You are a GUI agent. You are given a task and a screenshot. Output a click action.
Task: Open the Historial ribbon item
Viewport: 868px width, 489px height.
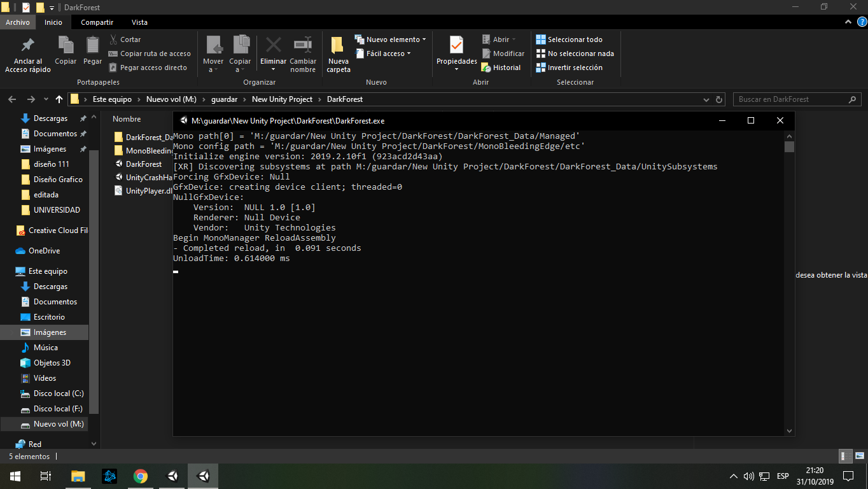501,67
